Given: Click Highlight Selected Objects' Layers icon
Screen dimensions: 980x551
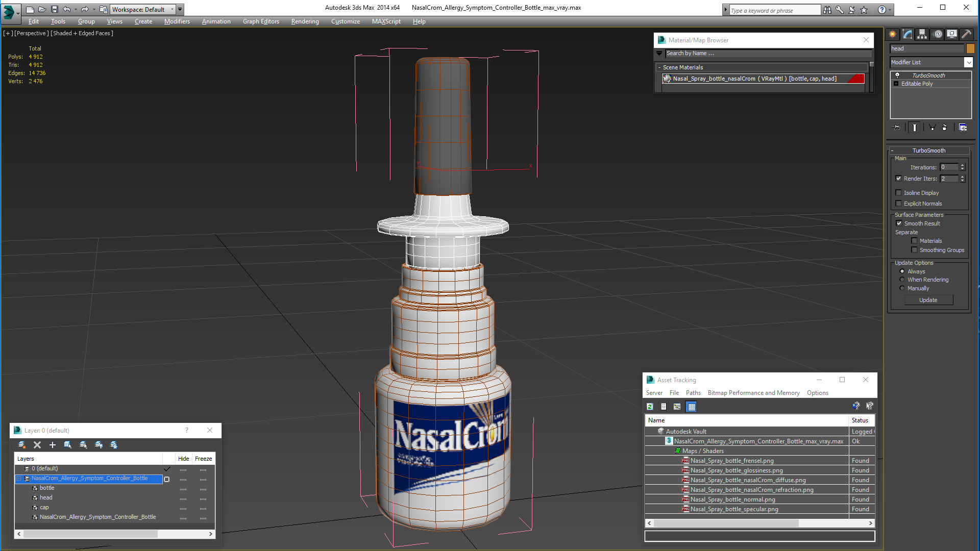Looking at the screenshot, I should click(83, 445).
